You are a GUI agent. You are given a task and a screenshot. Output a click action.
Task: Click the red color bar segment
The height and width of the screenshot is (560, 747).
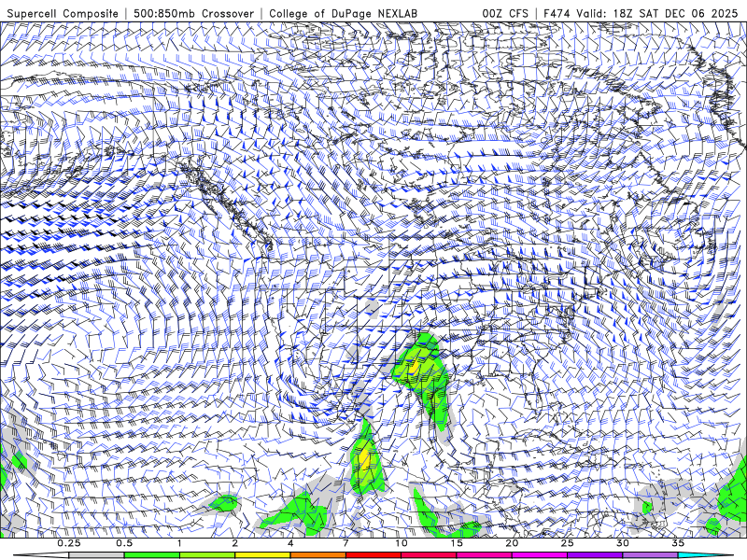pos(373,555)
